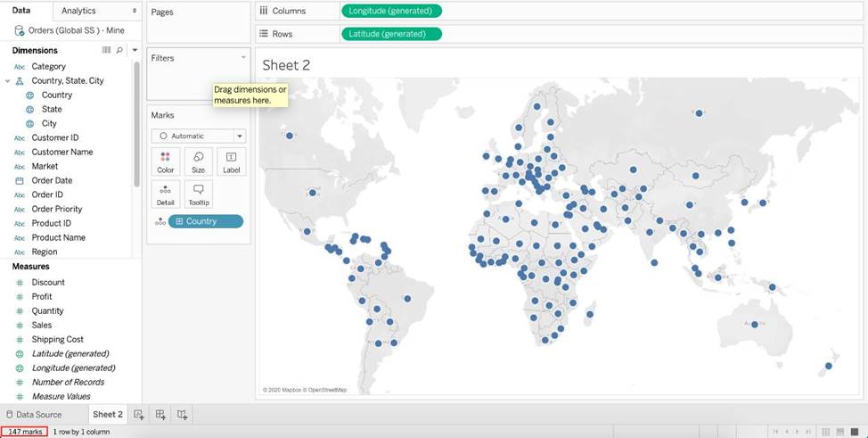Viewport: 868px width, 438px height.
Task: Create a new dashboard
Action: [160, 415]
